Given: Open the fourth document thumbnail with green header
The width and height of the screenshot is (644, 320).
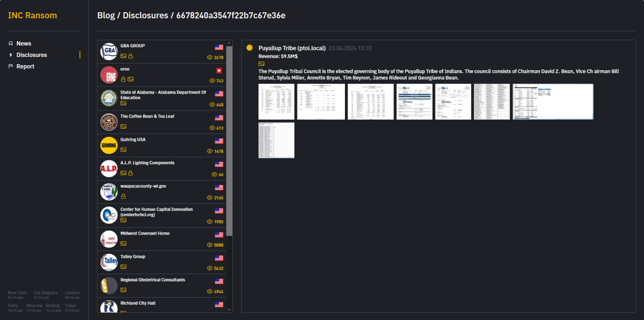Looking at the screenshot, I should coord(415,102).
